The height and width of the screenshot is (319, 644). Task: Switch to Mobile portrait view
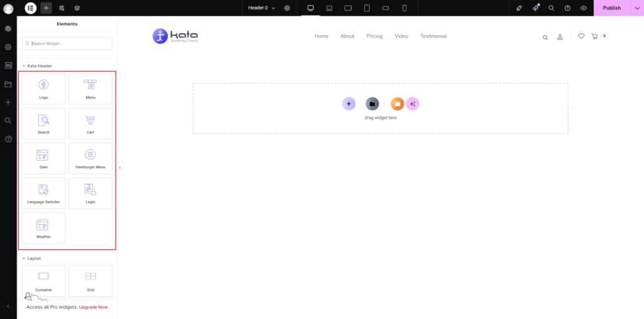pyautogui.click(x=404, y=8)
